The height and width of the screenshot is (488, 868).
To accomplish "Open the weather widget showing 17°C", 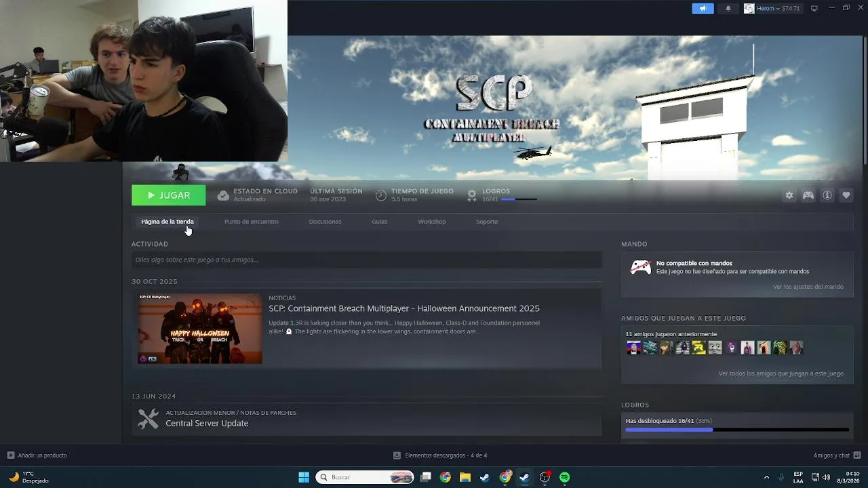I will point(28,477).
